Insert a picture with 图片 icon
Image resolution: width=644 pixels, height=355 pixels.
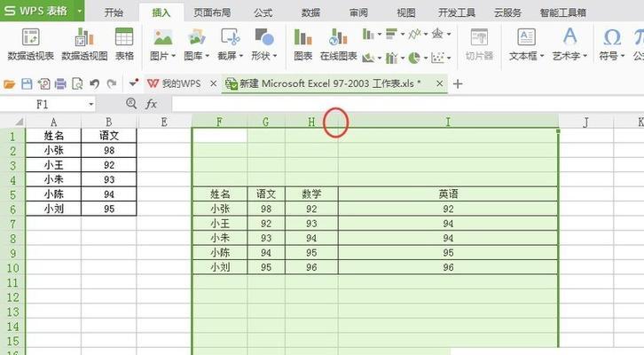[162, 38]
